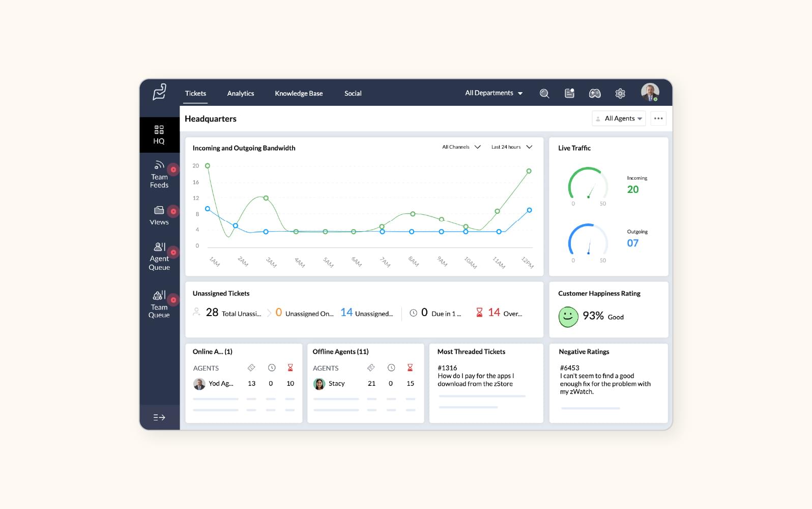Click the Headquarters title
This screenshot has height=509, width=812.
[211, 119]
